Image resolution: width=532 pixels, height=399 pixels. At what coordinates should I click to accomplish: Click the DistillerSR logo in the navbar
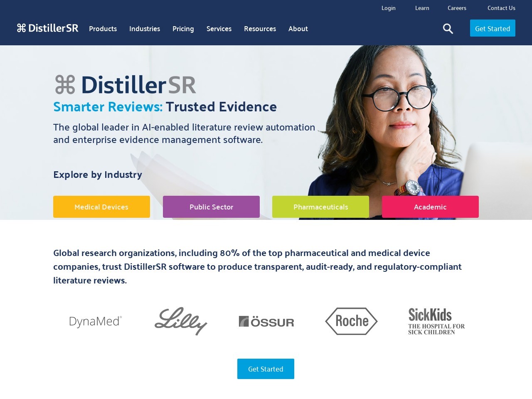click(x=47, y=28)
